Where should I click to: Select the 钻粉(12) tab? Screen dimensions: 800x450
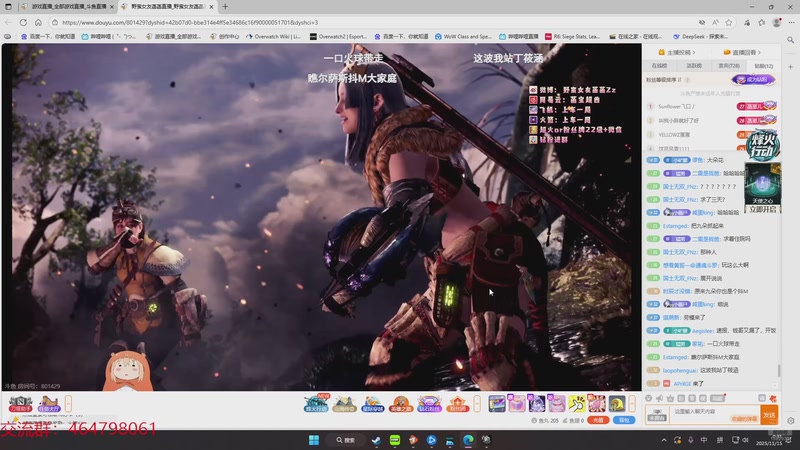[764, 66]
